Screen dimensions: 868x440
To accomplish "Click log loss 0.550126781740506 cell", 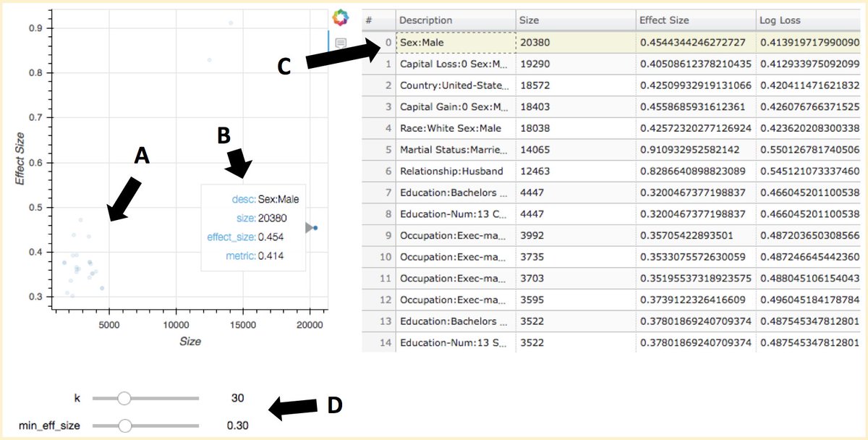I will coord(807,150).
